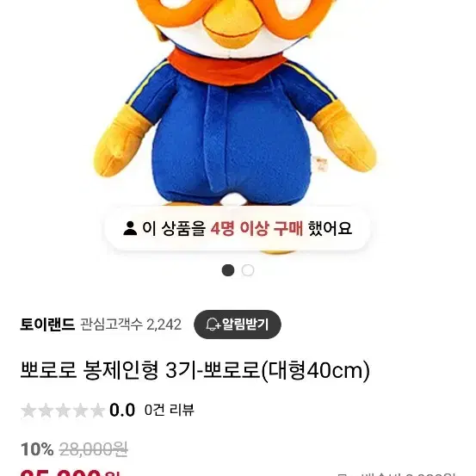Click the bell icon on 알림받기

[x=213, y=325]
